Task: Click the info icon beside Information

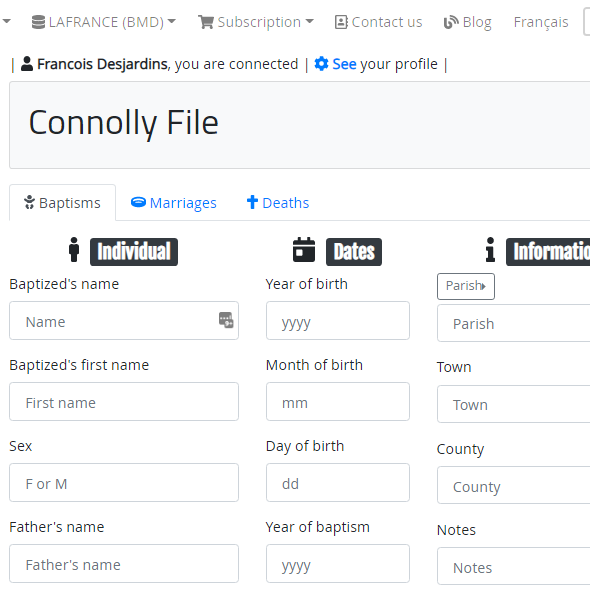Action: coord(490,249)
